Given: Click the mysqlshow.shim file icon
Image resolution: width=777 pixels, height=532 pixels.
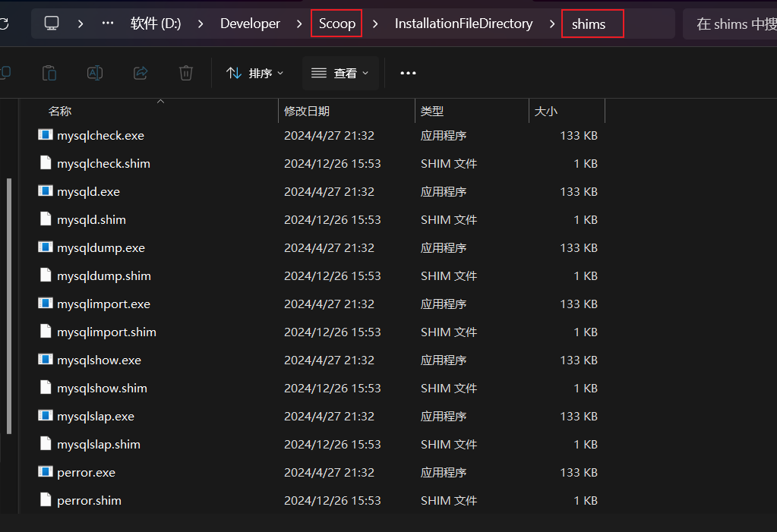Looking at the screenshot, I should (46, 387).
